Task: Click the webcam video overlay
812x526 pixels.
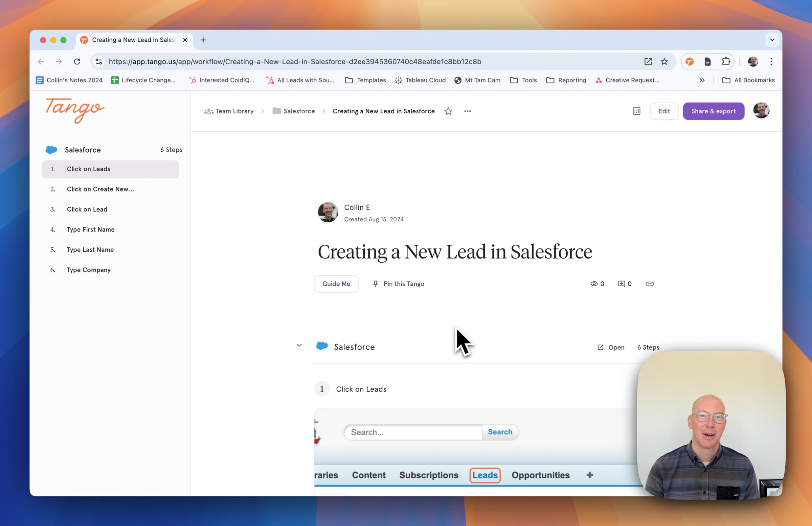Action: coord(712,425)
